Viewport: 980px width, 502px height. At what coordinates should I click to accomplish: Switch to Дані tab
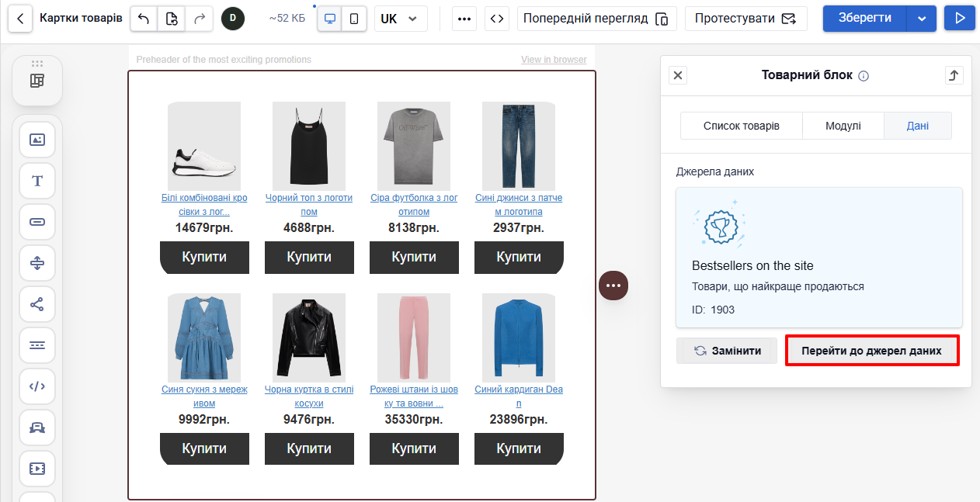[918, 126]
